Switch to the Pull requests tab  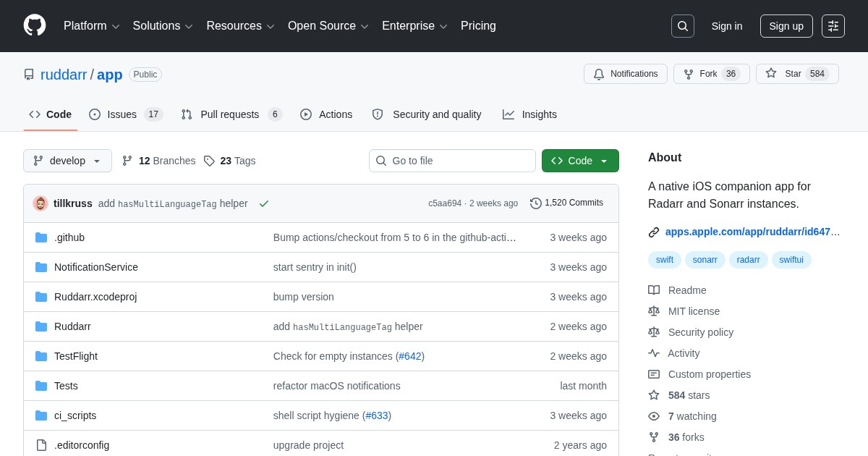coord(231,114)
